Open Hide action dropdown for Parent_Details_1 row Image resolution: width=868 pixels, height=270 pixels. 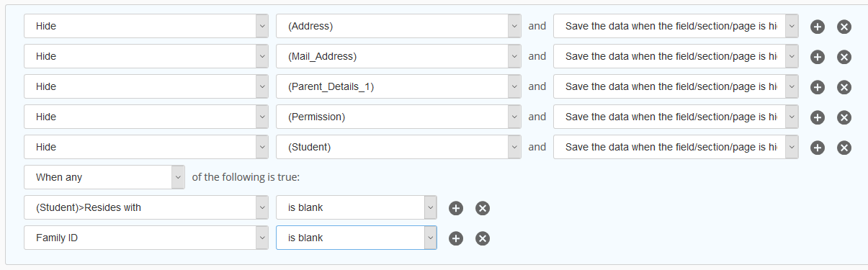pyautogui.click(x=146, y=86)
